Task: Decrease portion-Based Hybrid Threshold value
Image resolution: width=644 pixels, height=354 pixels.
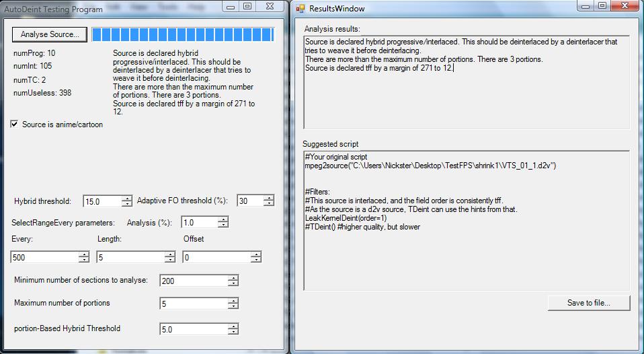Action: (x=233, y=332)
